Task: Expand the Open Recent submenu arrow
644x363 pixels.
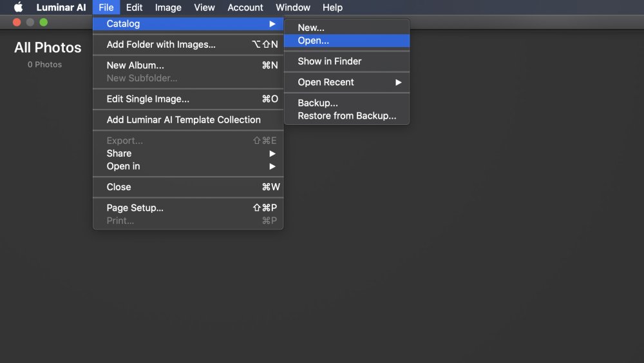Action: pos(398,83)
